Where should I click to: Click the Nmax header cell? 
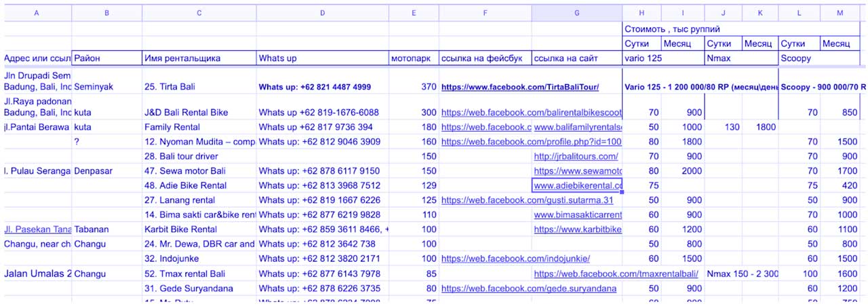pos(741,58)
